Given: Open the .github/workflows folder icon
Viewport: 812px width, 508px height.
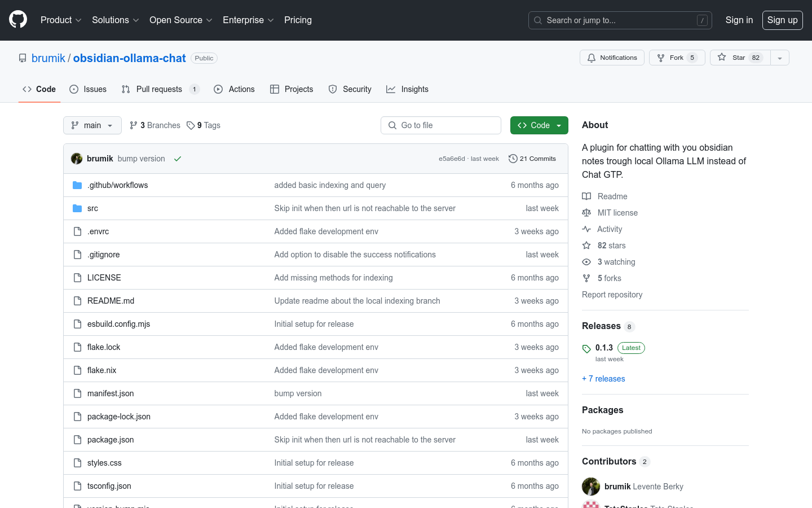Looking at the screenshot, I should [x=77, y=185].
